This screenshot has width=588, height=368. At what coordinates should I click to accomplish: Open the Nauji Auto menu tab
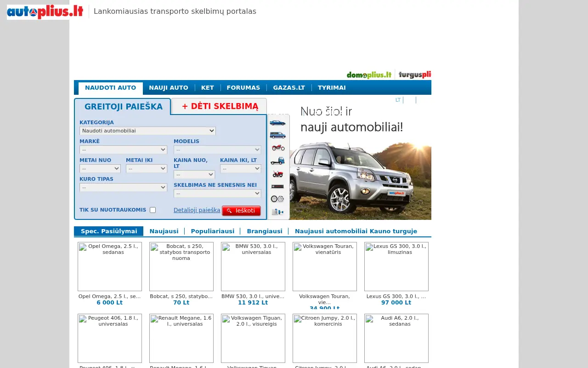(169, 88)
